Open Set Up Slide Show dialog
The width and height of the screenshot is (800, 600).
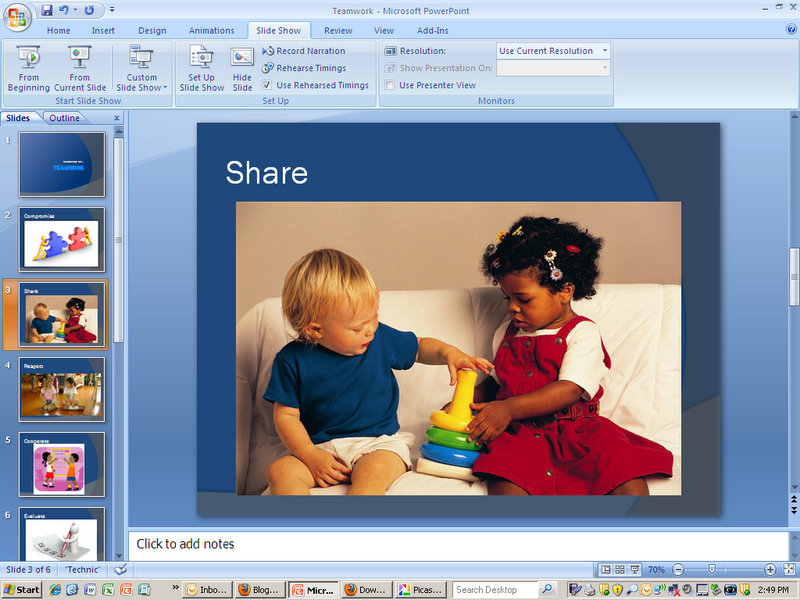[202, 68]
